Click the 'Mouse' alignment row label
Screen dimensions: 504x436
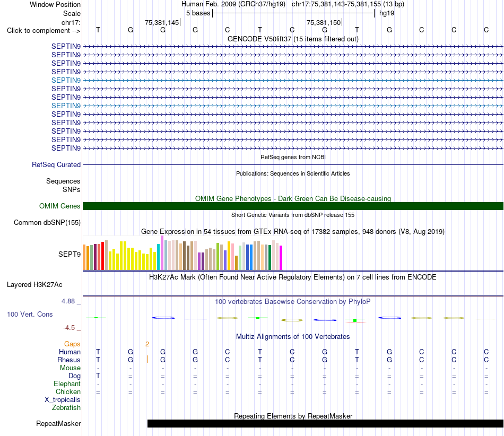[70, 368]
